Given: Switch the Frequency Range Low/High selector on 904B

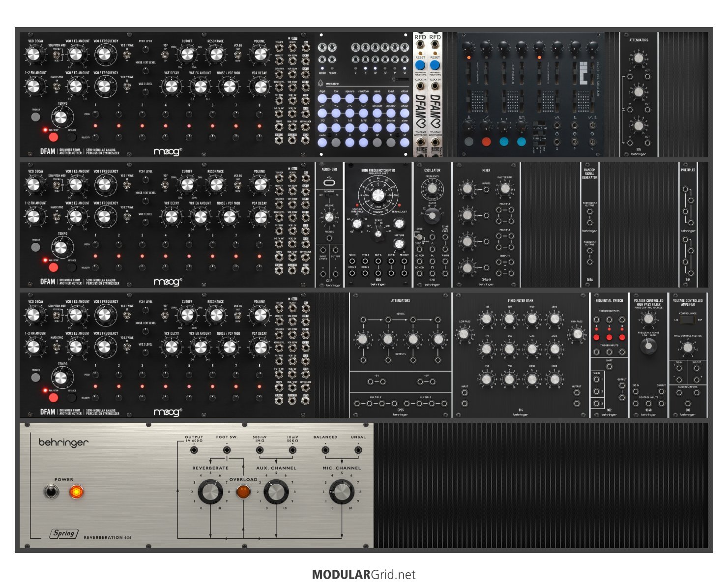Looking at the screenshot, I should pyautogui.click(x=648, y=346).
